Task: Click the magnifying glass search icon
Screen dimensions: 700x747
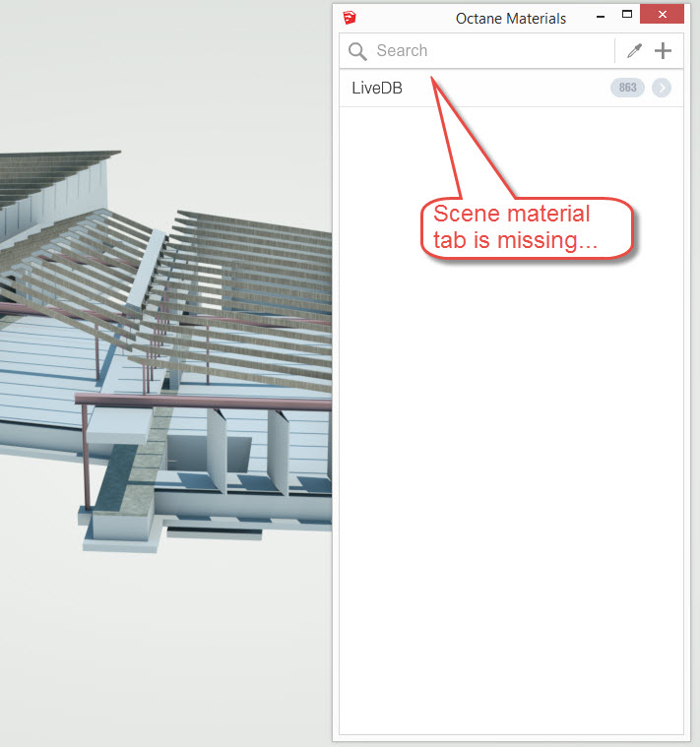Action: pos(357,51)
